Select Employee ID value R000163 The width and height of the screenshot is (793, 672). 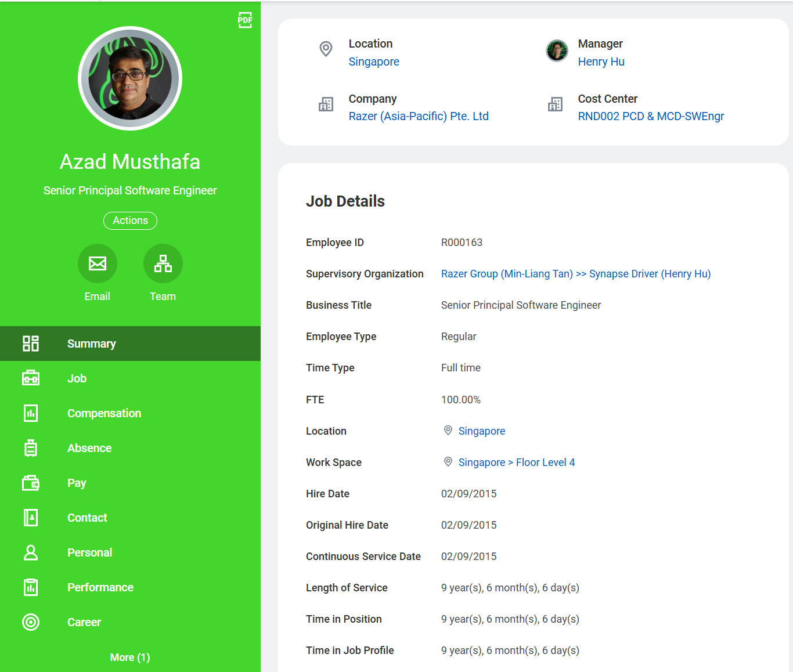point(462,243)
